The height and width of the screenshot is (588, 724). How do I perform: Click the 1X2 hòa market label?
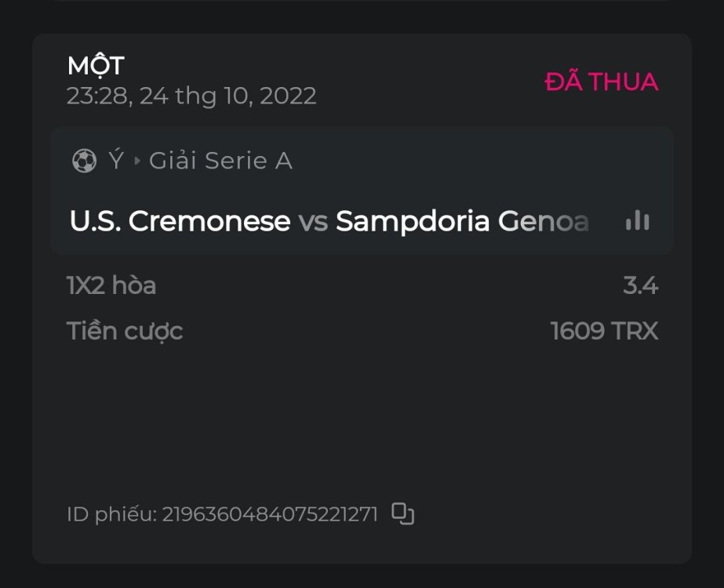coord(111,286)
